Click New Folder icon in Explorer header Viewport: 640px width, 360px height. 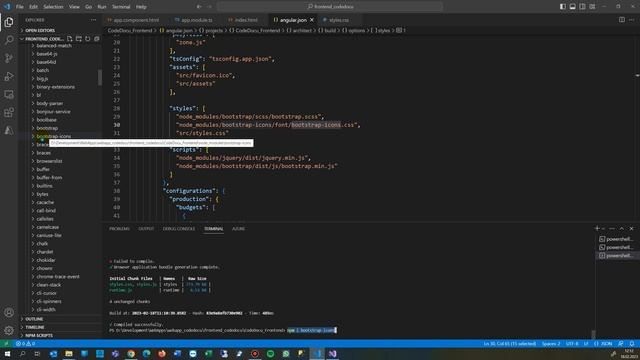click(79, 39)
